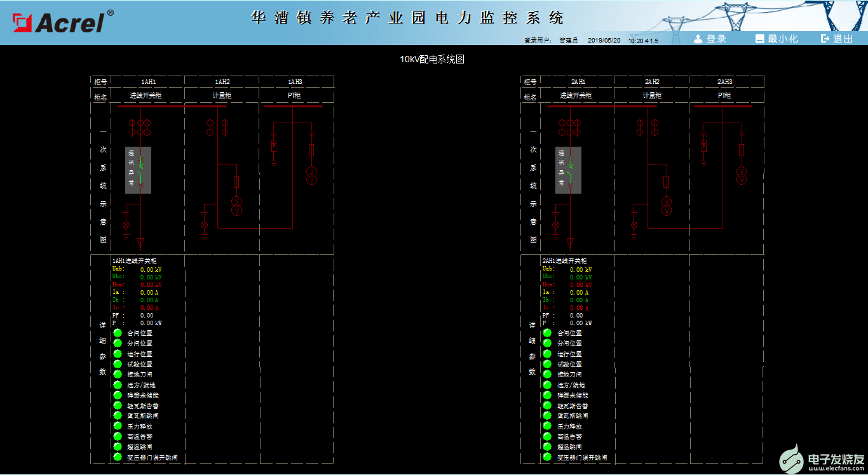Click the 1AH1 Uab voltage value
Screen dimensions: 868x475
click(151, 269)
